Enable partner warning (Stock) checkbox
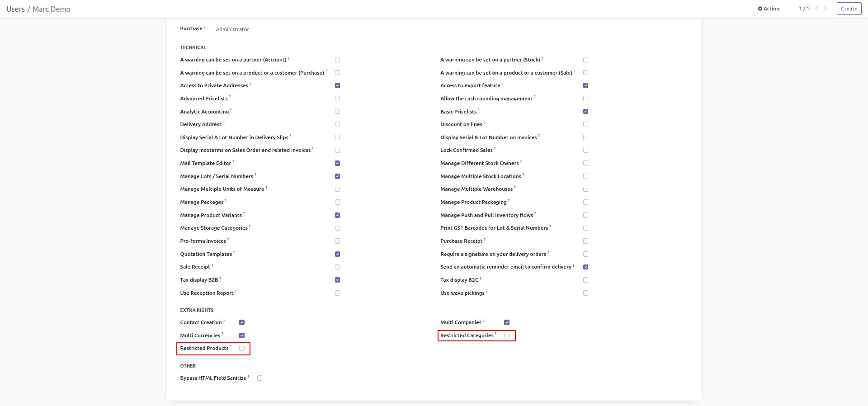The height and width of the screenshot is (406, 868). coord(585,60)
